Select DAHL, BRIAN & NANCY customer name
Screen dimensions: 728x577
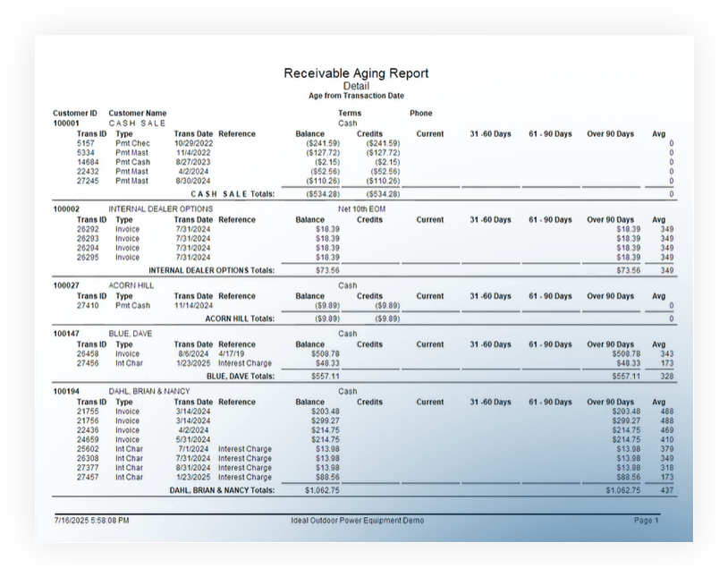tap(148, 392)
